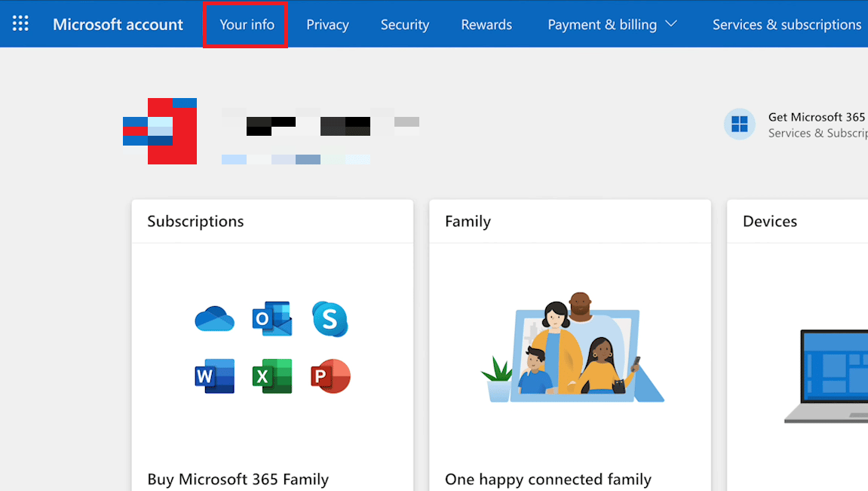The image size is (868, 491).
Task: Click the Excel icon
Action: [272, 376]
